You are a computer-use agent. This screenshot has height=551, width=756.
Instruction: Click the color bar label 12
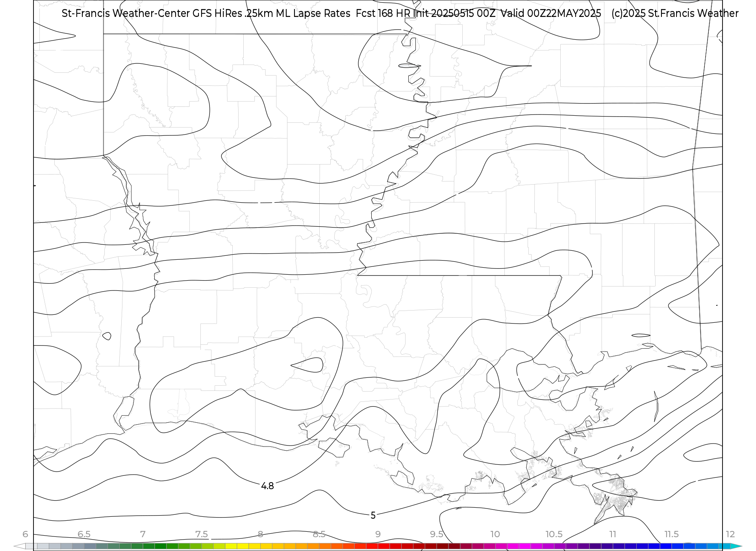coord(730,534)
